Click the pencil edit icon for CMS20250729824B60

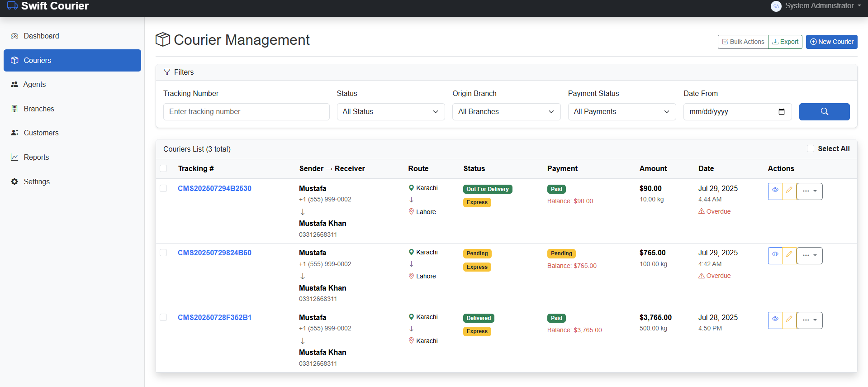pyautogui.click(x=789, y=256)
